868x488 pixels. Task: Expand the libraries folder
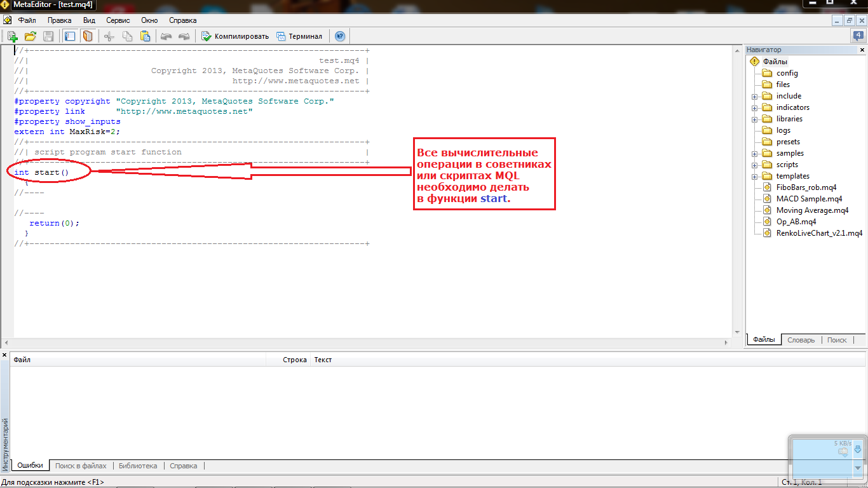click(755, 119)
